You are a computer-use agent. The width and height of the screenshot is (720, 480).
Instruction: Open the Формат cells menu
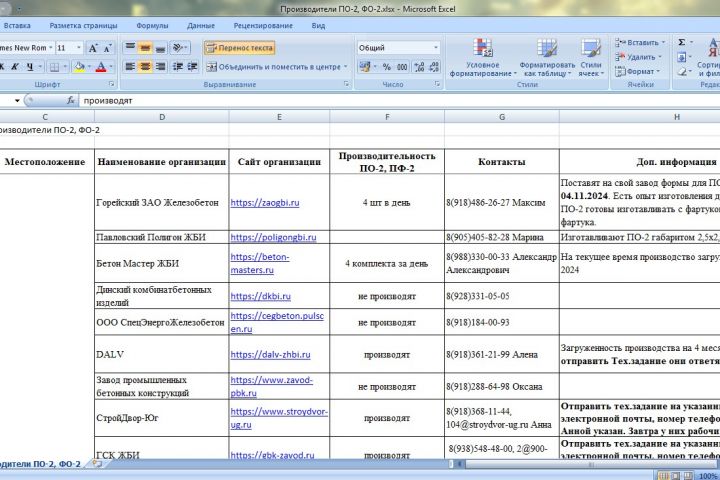coord(637,72)
